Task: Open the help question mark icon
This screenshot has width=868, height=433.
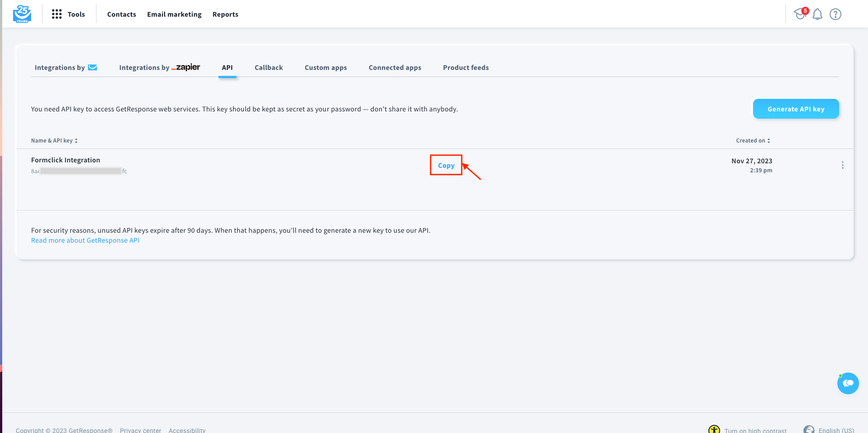Action: (x=836, y=14)
